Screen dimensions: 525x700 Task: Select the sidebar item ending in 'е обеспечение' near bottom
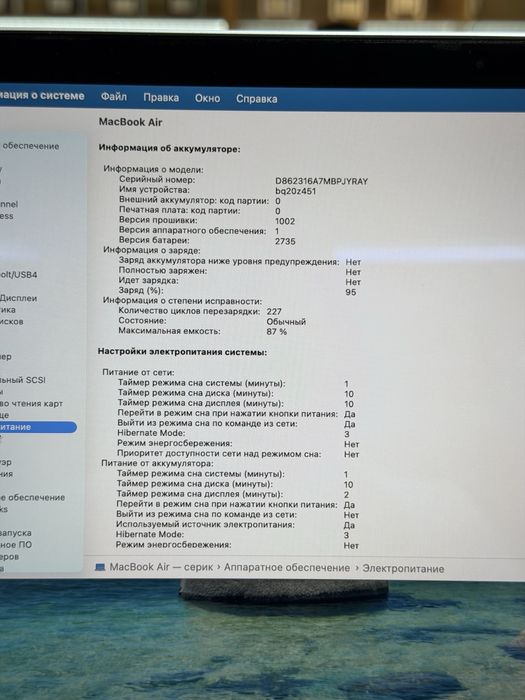33,497
